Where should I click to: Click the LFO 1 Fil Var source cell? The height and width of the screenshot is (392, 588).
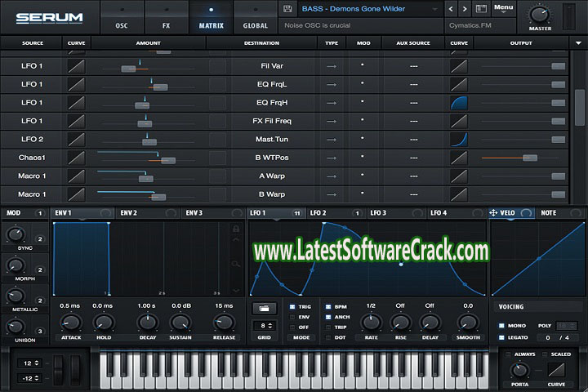[x=32, y=66]
